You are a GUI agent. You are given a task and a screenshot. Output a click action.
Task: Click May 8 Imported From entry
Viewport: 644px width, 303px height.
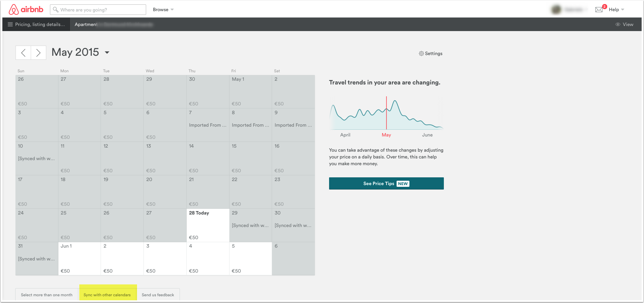click(x=250, y=125)
